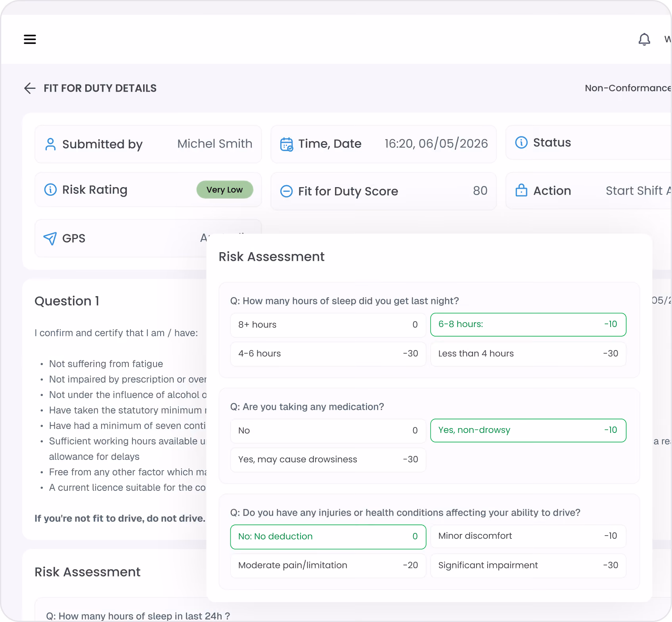Choose Minor discomfort option
Image resolution: width=672 pixels, height=622 pixels.
coord(528,536)
